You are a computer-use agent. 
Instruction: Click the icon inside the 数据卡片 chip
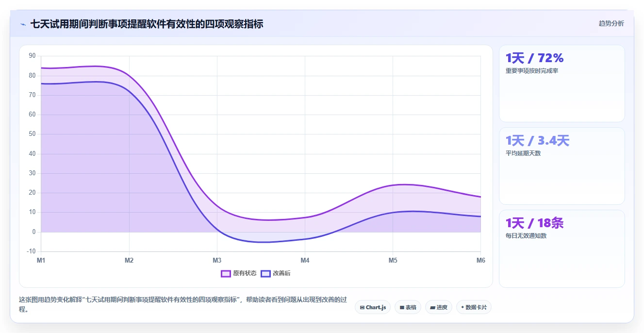tap(462, 307)
